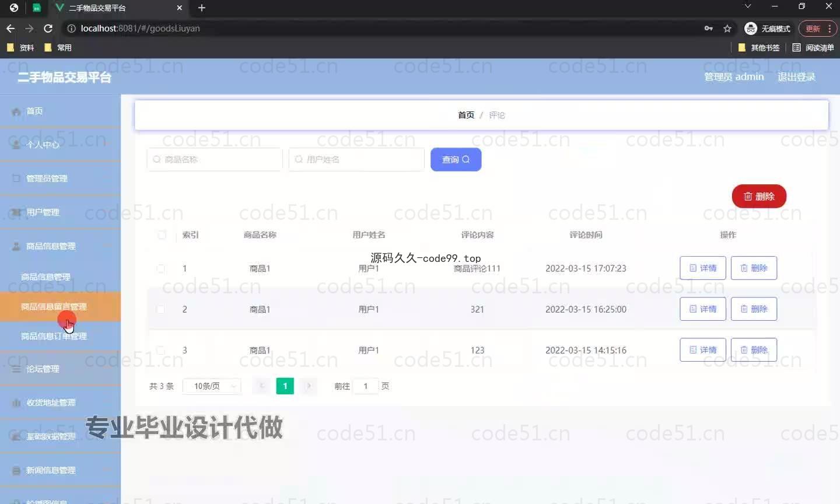Open new browser tab with plus icon
The height and width of the screenshot is (504, 840).
coord(202,8)
